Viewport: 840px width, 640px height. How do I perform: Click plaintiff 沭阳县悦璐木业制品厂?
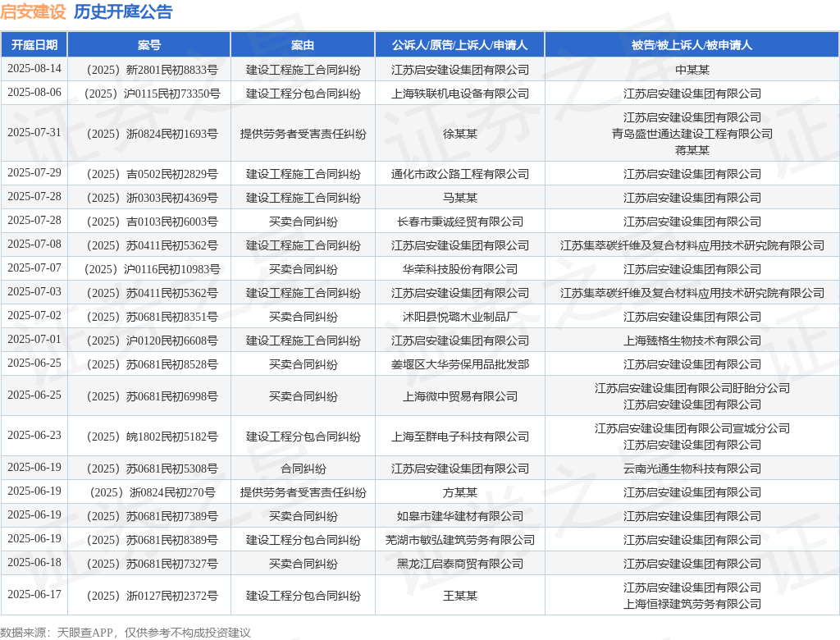(x=460, y=318)
